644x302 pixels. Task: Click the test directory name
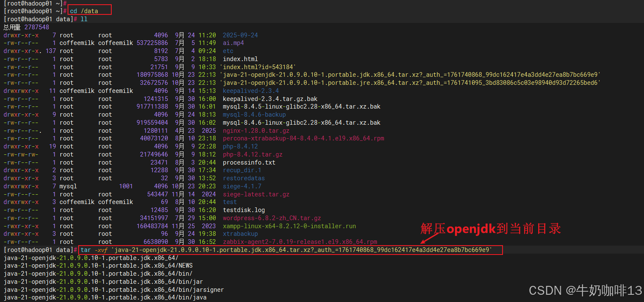coord(230,202)
